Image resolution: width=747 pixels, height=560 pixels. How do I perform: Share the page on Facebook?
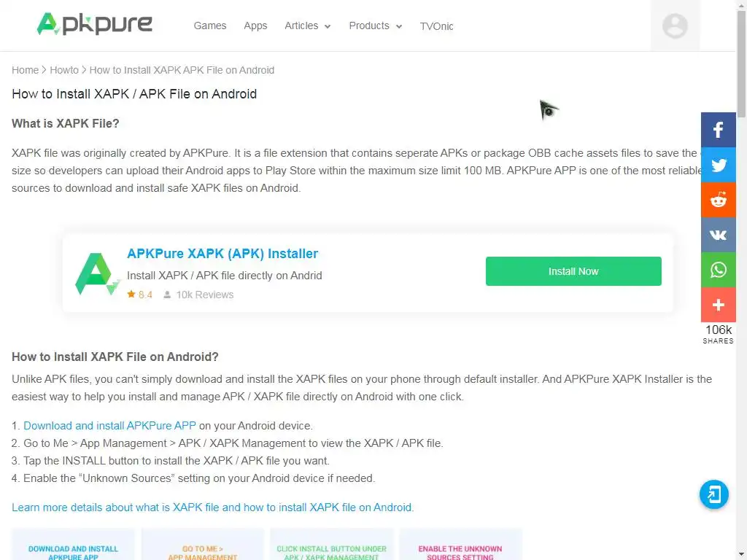click(x=718, y=130)
